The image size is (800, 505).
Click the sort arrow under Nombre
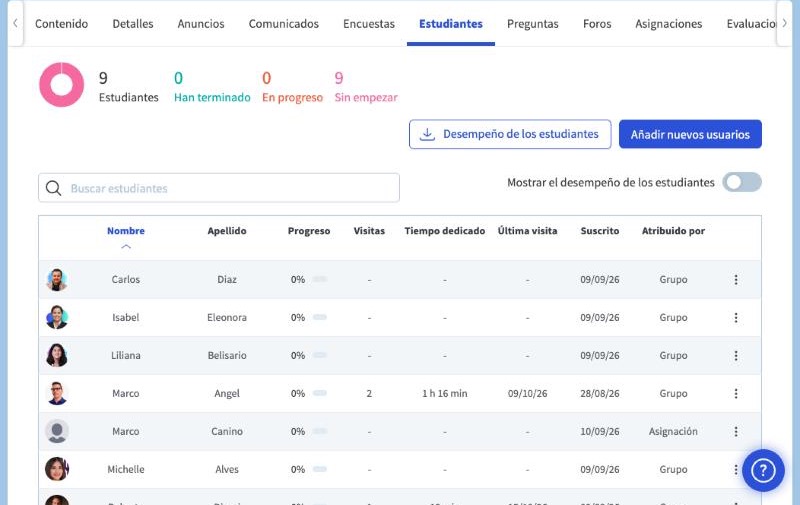click(x=126, y=246)
